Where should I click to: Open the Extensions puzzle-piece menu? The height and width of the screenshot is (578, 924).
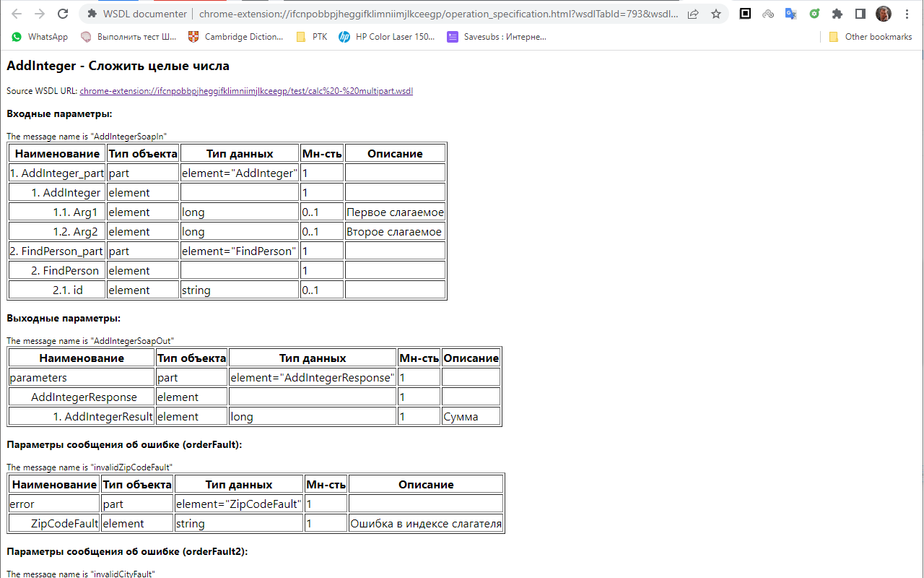coord(837,14)
